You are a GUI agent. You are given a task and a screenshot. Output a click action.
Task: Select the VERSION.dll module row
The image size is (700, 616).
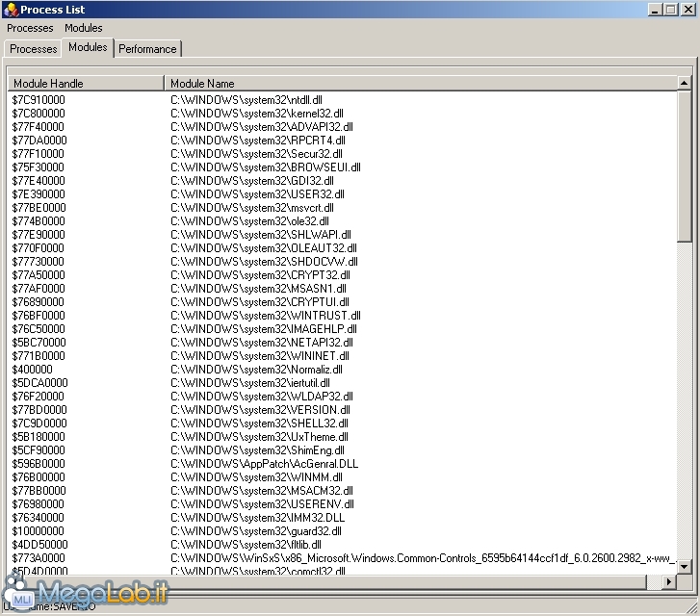coord(343,410)
